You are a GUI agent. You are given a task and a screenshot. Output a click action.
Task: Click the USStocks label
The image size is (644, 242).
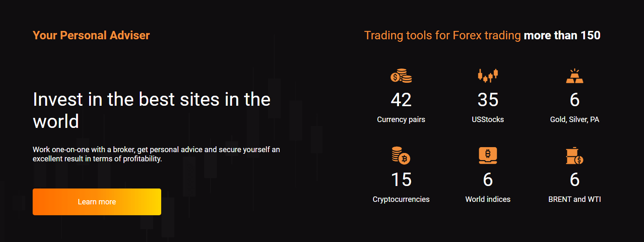pos(488,119)
